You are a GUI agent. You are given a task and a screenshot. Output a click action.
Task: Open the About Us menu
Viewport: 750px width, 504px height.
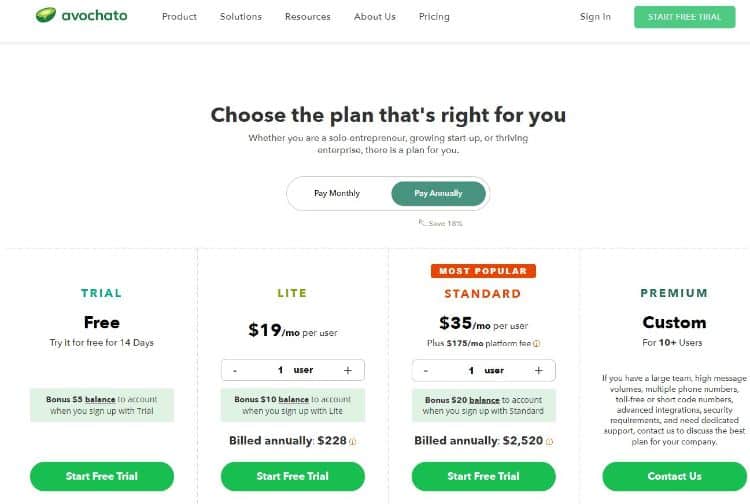click(375, 17)
